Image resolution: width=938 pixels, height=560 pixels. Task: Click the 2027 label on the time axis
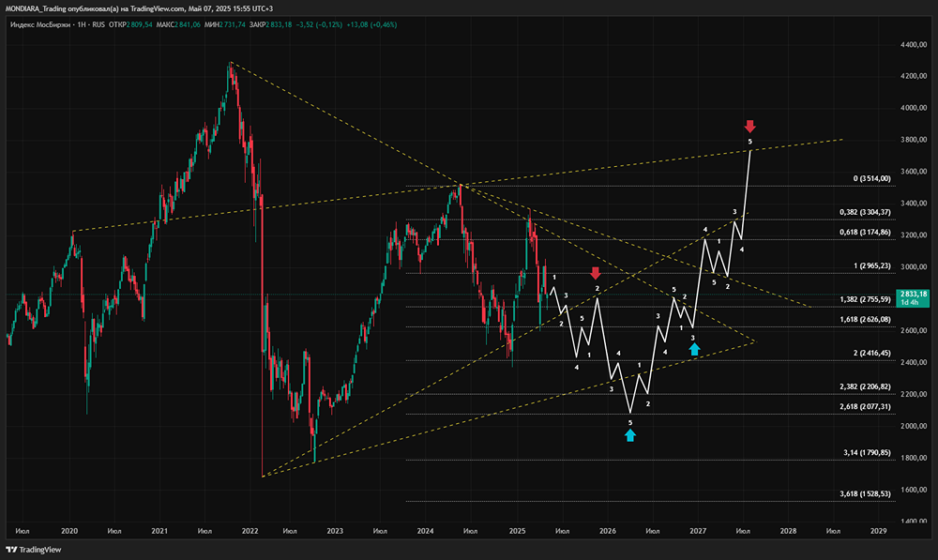tap(698, 531)
